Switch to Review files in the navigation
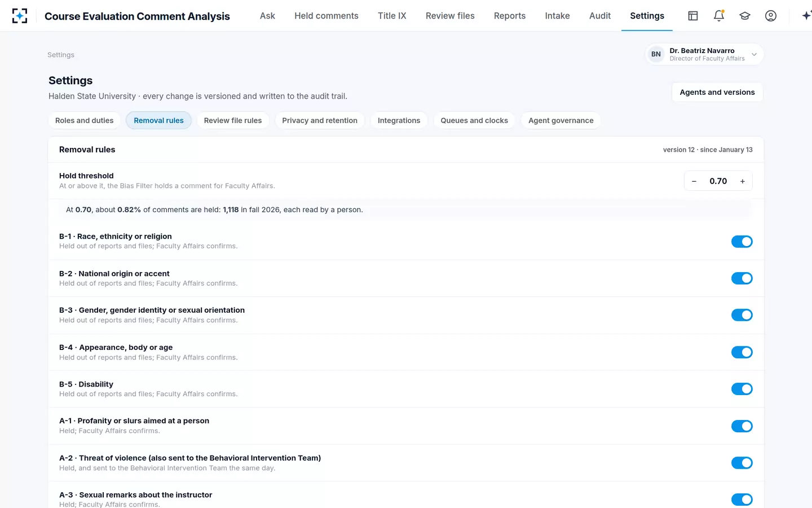Screen dimensions: 812x508 [x=450, y=16]
